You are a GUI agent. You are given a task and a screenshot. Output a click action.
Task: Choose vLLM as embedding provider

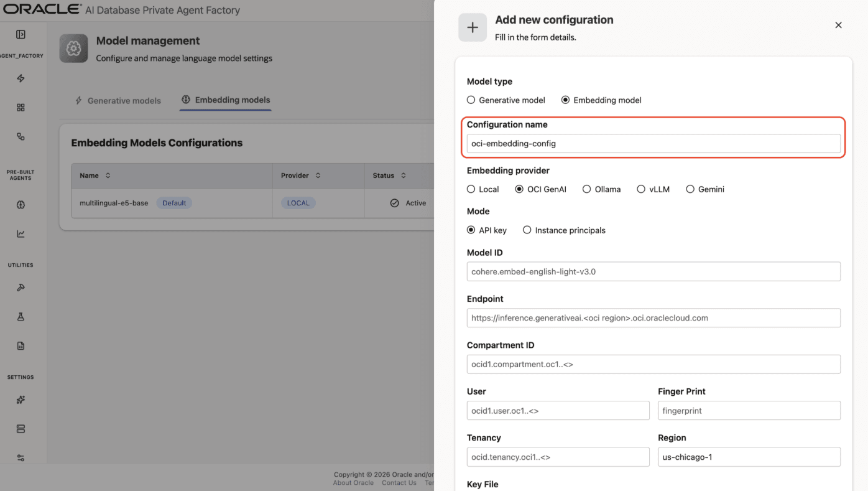(641, 189)
